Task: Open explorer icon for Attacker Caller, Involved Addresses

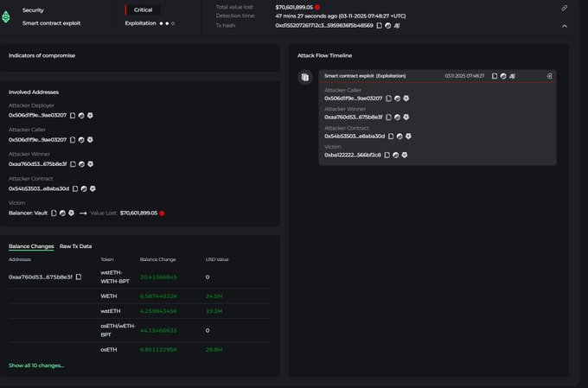Action: (81, 140)
